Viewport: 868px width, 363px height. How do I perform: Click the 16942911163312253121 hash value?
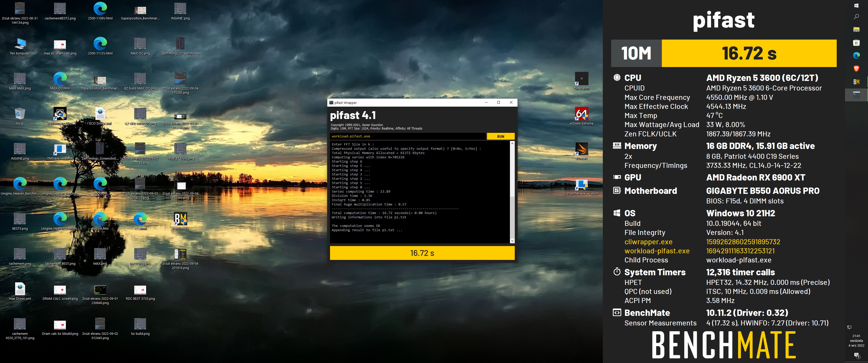pos(740,251)
